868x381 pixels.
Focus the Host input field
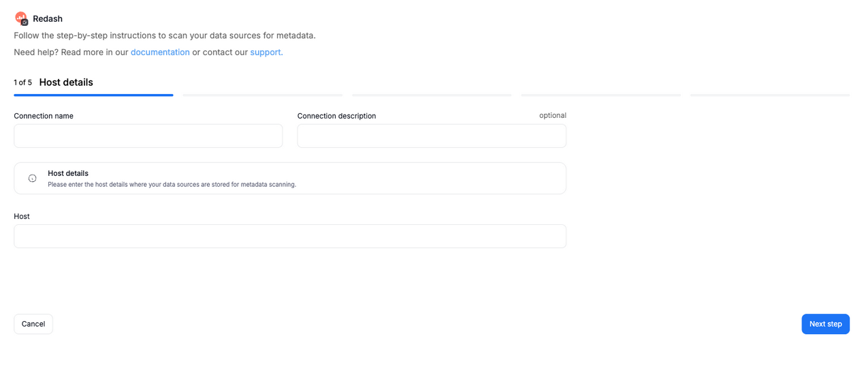pos(290,236)
